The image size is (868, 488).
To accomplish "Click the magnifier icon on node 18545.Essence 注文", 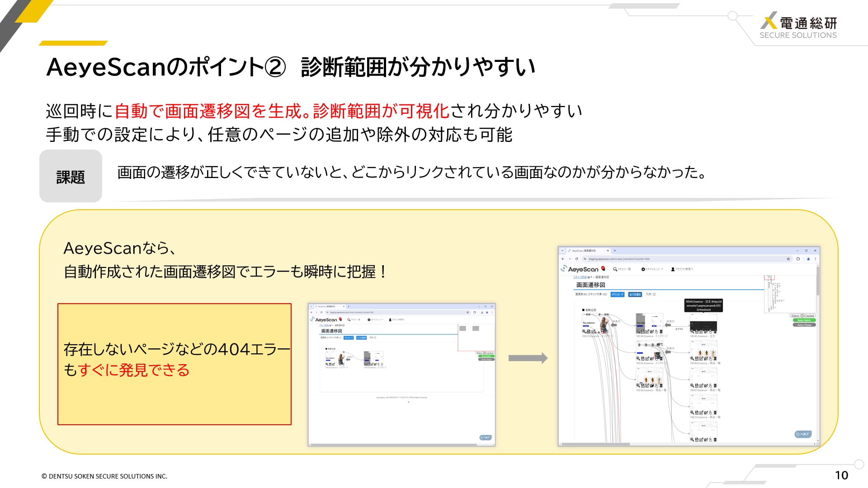I will (x=692, y=331).
